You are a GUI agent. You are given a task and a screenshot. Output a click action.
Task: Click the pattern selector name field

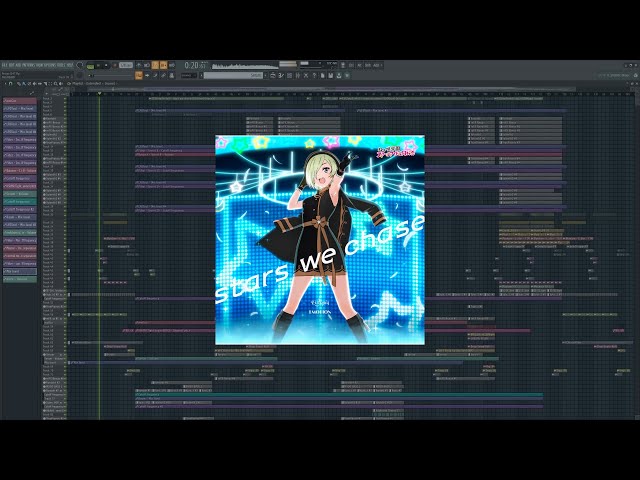click(x=233, y=76)
